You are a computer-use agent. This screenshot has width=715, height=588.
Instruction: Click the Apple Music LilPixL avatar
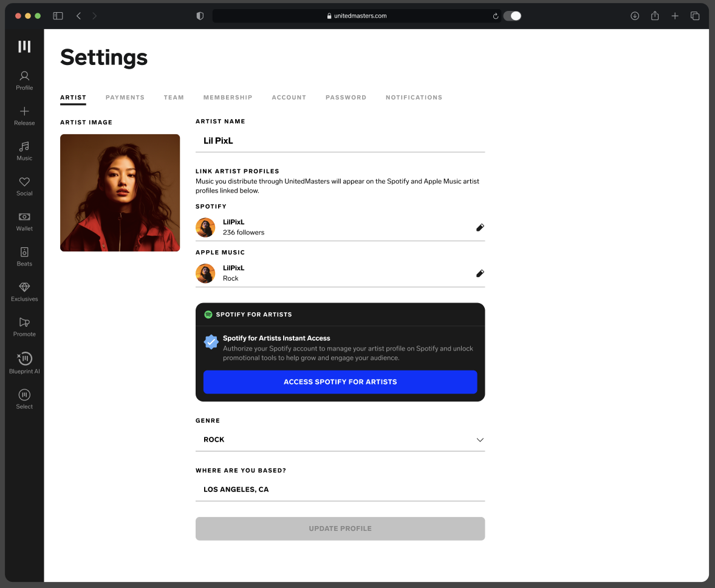tap(205, 273)
